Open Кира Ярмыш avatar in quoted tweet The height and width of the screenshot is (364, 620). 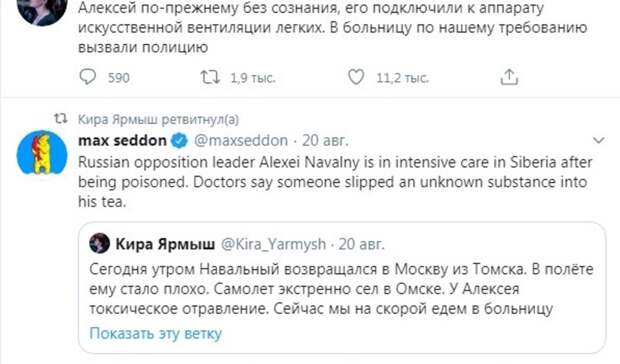click(x=99, y=243)
